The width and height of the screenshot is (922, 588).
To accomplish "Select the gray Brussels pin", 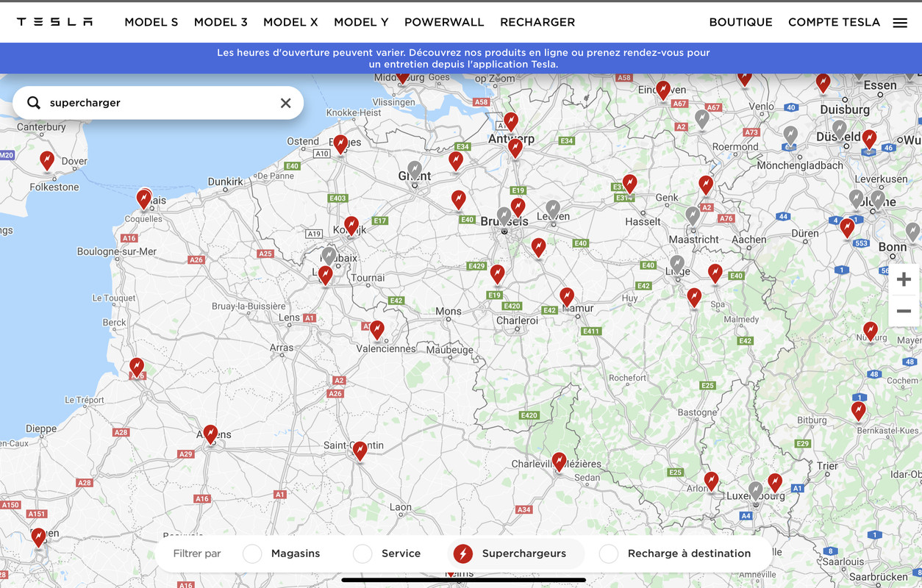I will 504,216.
